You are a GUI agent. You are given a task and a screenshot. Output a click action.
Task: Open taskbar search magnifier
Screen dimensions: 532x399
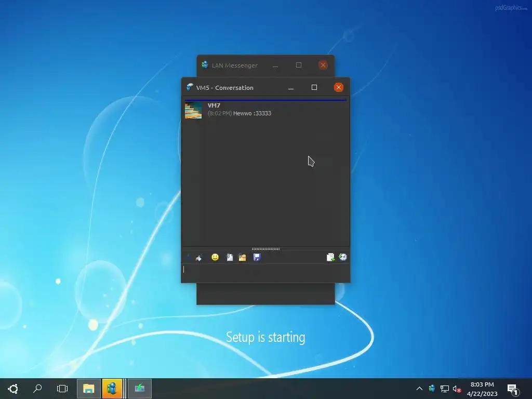[37, 389]
